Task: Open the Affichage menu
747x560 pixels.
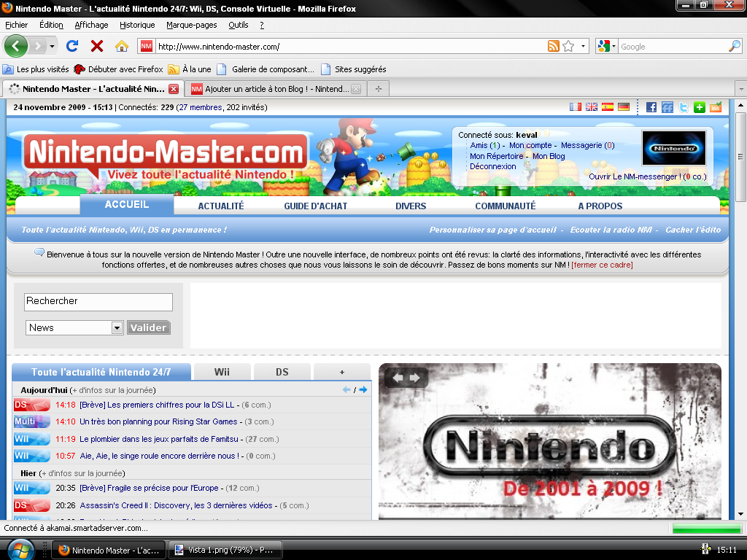Action: pyautogui.click(x=91, y=25)
